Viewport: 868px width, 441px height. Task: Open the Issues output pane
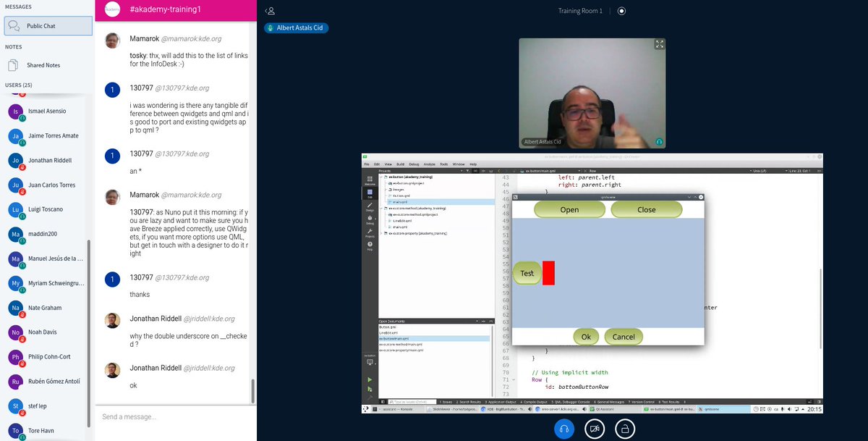[447, 401]
